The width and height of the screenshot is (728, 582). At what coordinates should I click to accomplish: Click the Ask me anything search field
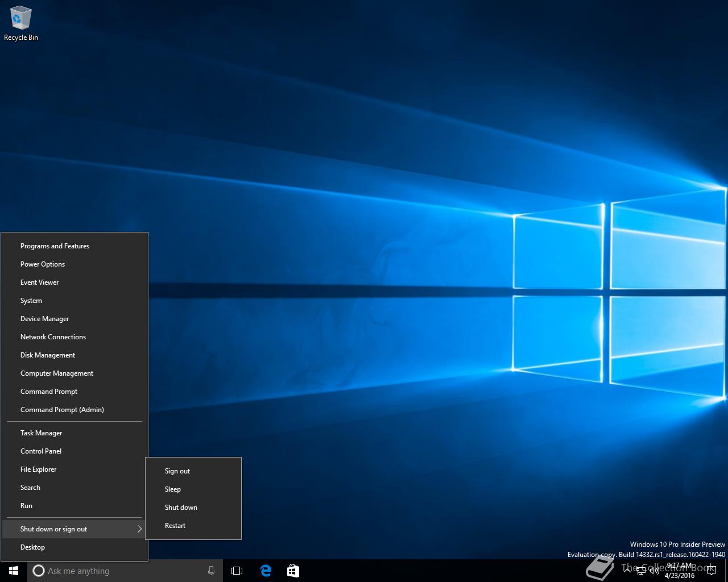124,571
